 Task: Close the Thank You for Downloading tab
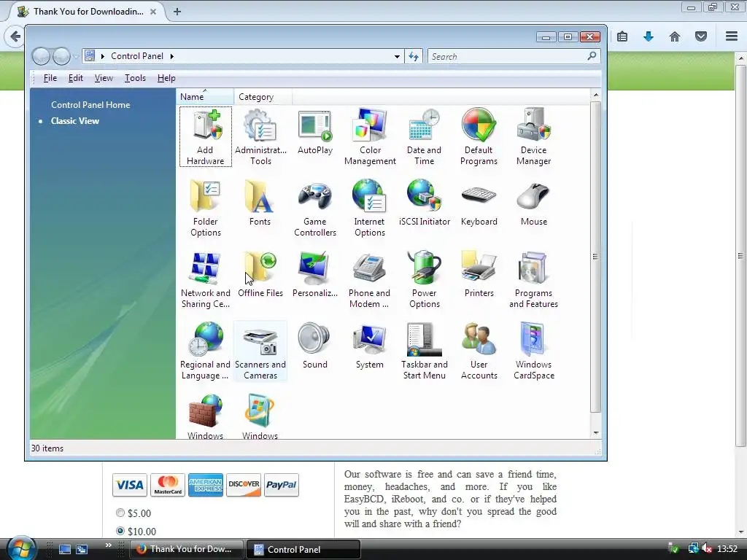(x=153, y=12)
